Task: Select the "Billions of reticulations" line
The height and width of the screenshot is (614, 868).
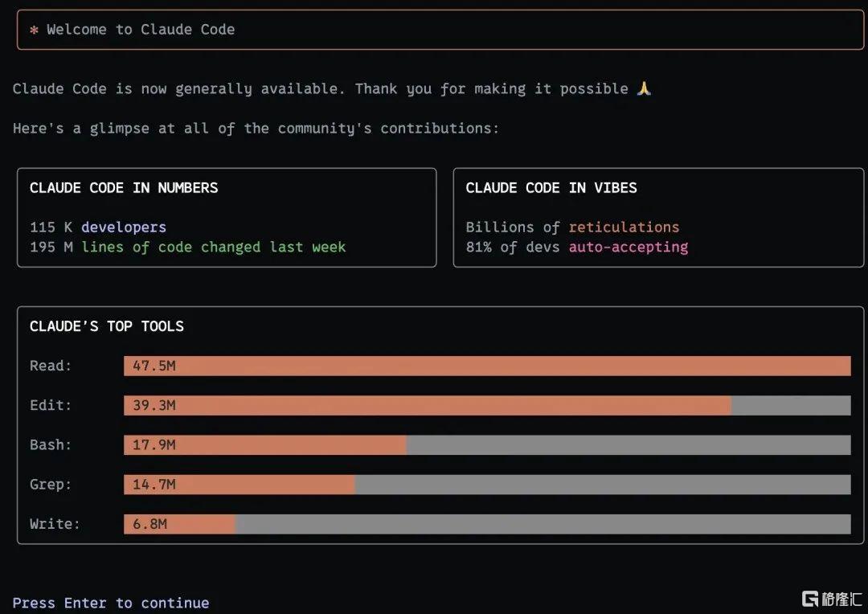Action: (x=572, y=227)
